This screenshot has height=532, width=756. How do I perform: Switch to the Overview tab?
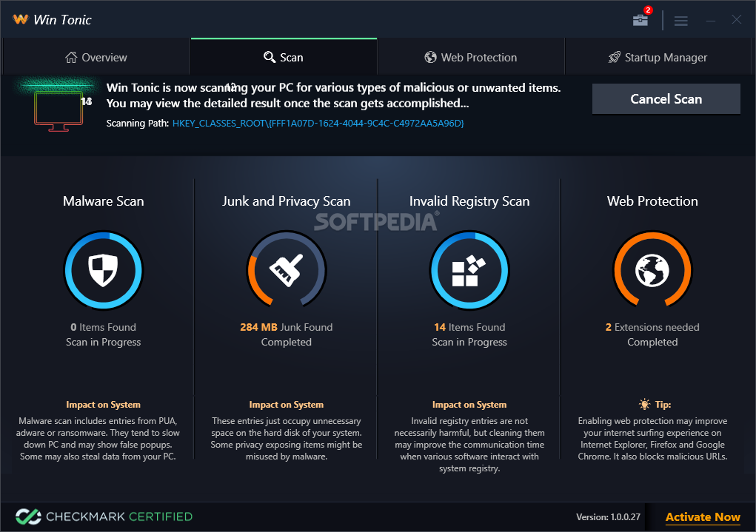pyautogui.click(x=96, y=58)
